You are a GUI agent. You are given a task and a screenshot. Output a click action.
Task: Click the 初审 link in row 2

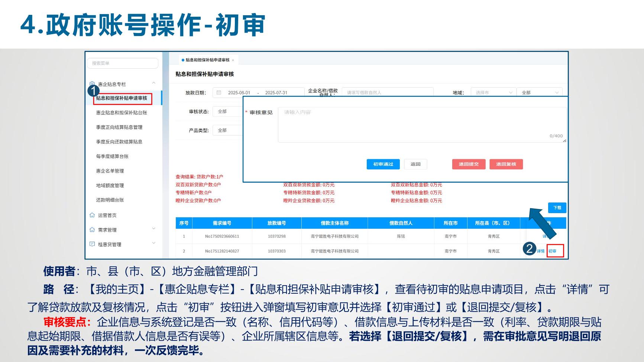tap(553, 251)
